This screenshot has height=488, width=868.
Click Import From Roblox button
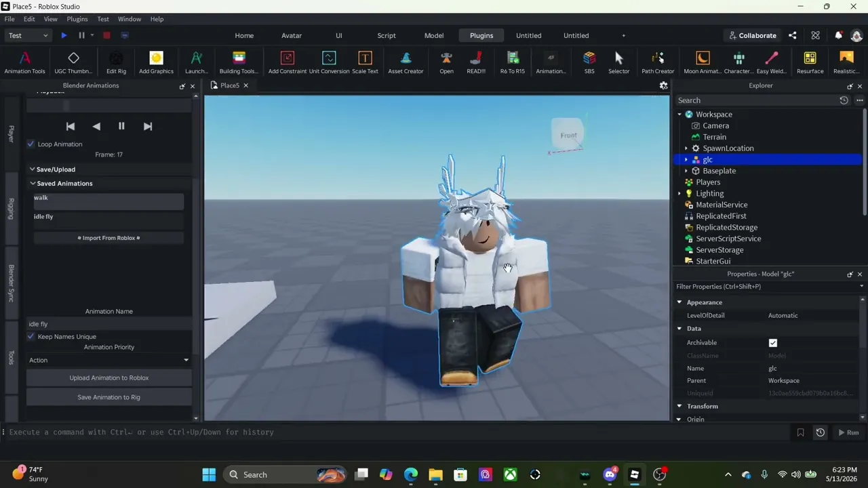(x=108, y=238)
